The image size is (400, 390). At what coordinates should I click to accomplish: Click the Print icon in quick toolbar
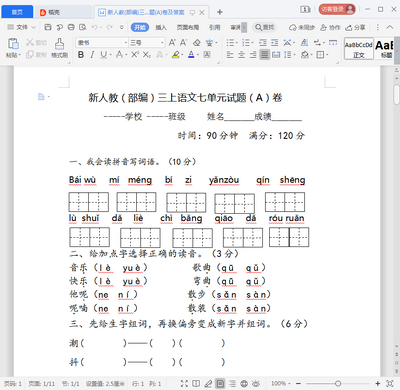71,27
